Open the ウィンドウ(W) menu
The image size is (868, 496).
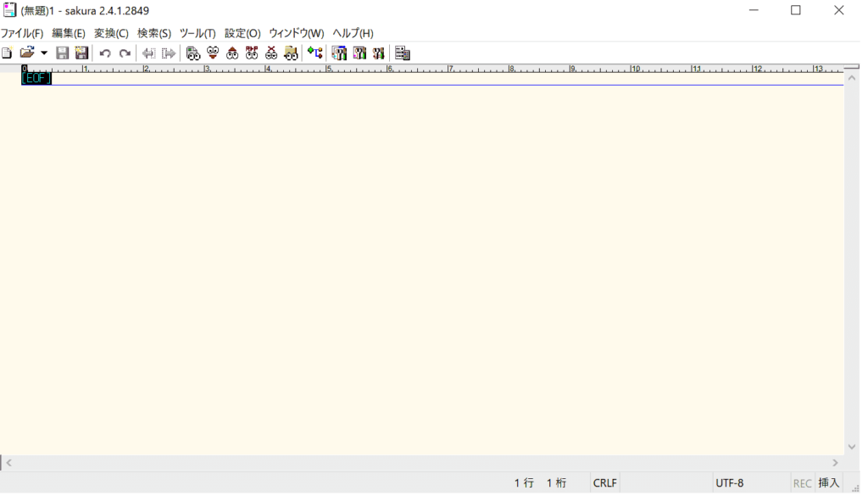[x=296, y=33]
